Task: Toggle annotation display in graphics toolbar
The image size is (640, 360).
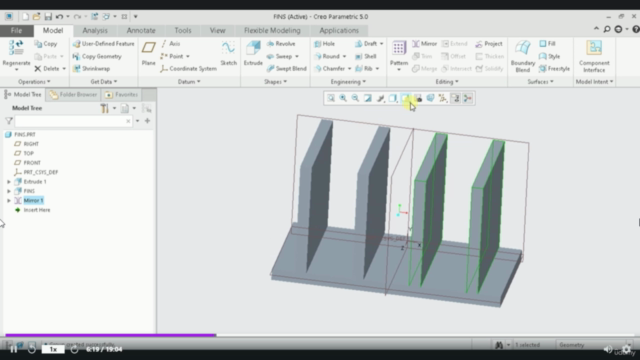Action: coord(456,98)
